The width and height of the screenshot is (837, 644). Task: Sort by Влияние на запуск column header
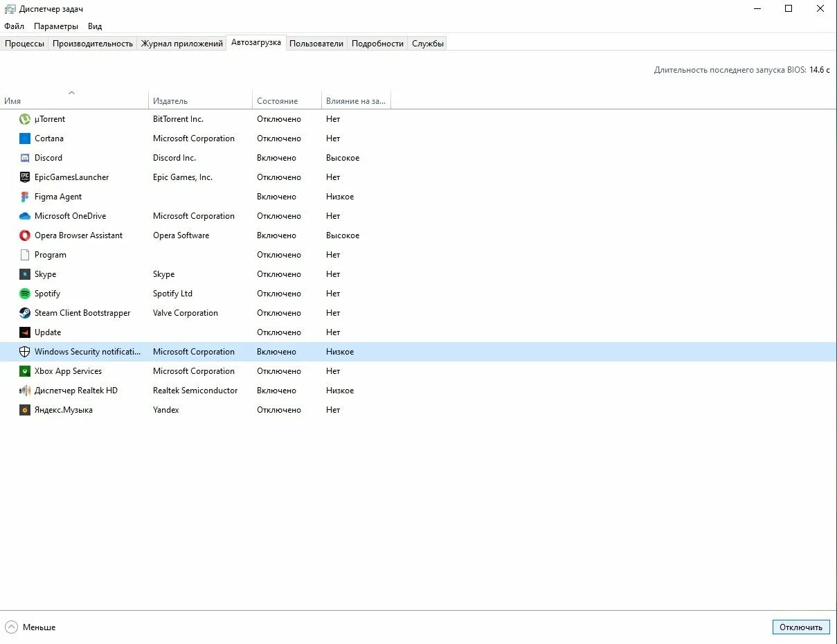point(357,100)
